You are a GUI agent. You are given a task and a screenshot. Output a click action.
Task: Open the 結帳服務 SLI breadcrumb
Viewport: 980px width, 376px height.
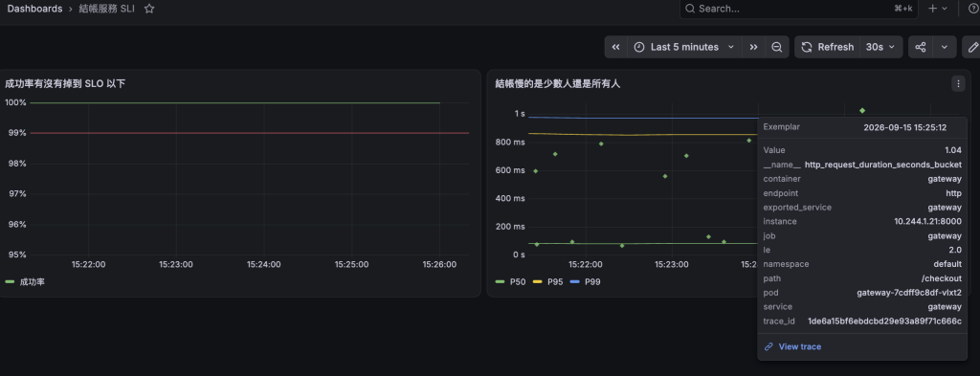point(107,9)
